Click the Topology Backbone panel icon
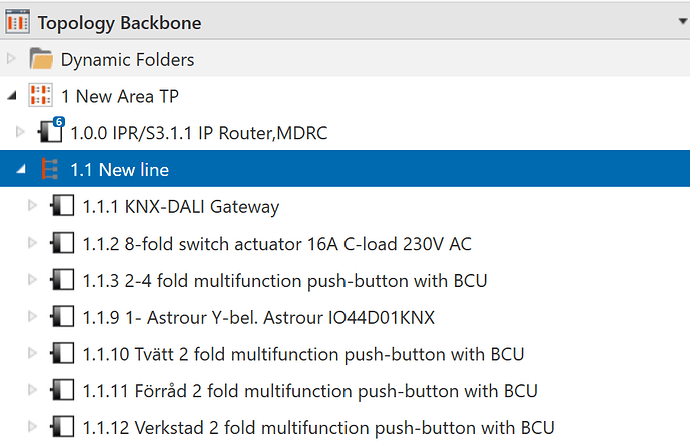The width and height of the screenshot is (690, 446). click(x=17, y=22)
